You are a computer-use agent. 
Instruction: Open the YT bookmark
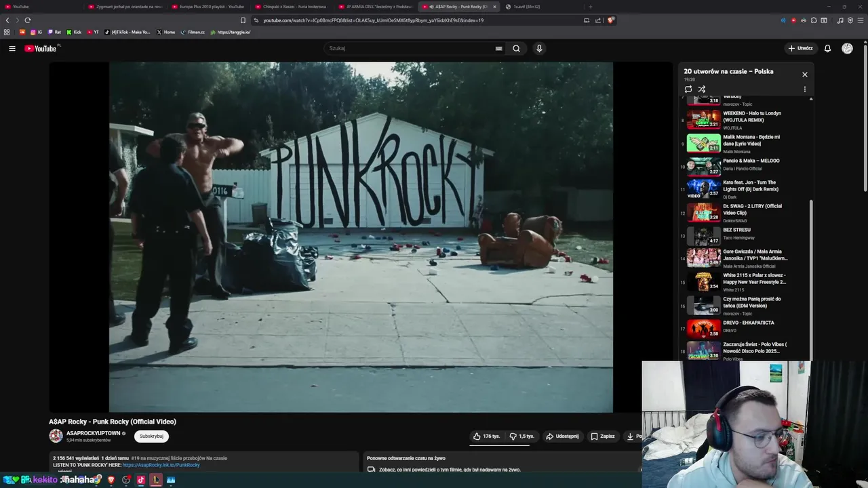tap(93, 32)
